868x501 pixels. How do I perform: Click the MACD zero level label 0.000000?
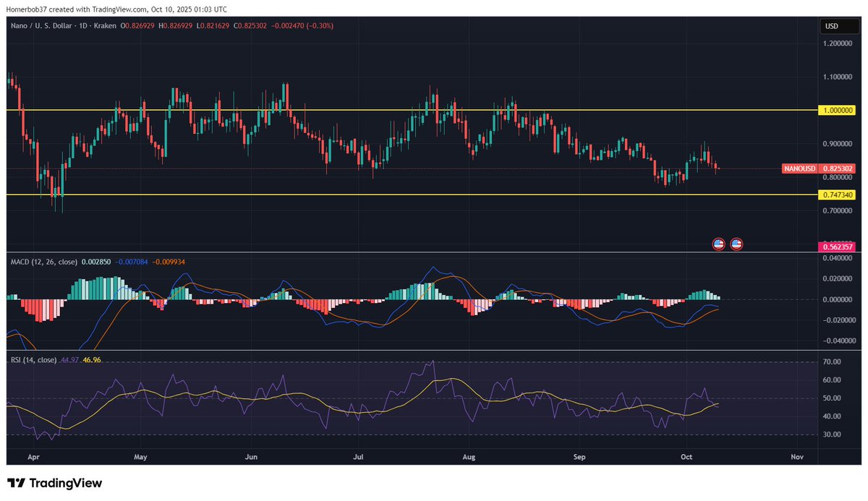[839, 299]
